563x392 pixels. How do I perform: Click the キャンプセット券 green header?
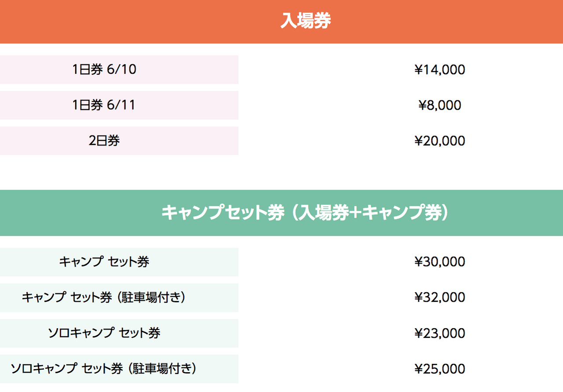pyautogui.click(x=281, y=213)
